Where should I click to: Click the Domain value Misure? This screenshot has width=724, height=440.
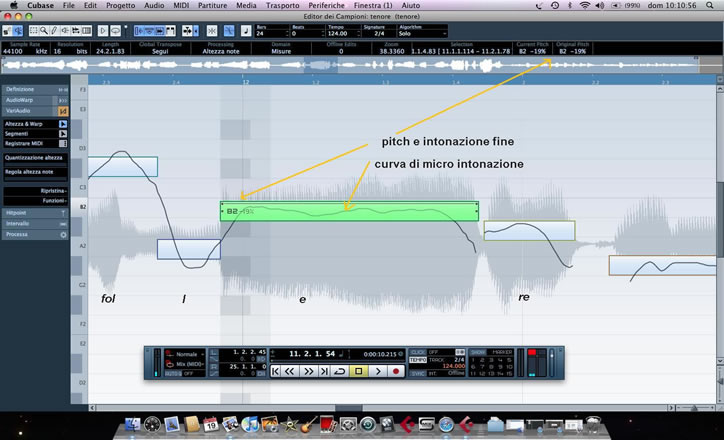(281, 51)
